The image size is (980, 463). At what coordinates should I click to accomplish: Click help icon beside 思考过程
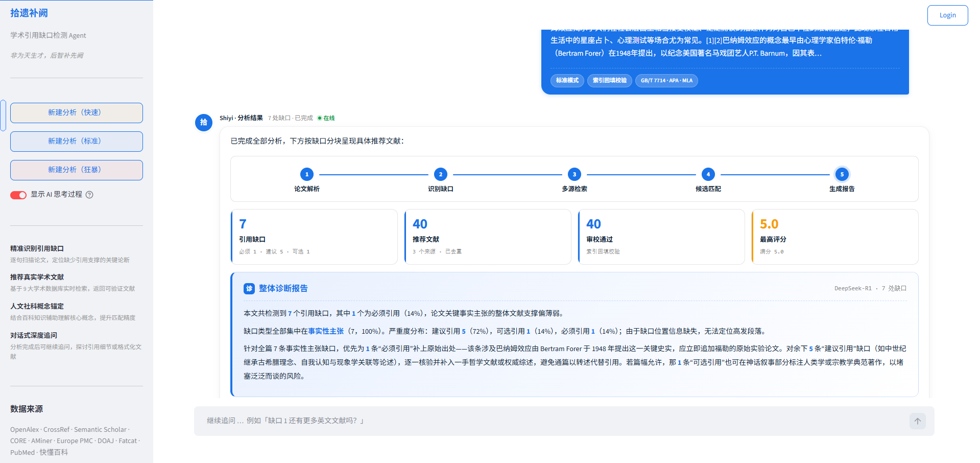[x=89, y=195]
